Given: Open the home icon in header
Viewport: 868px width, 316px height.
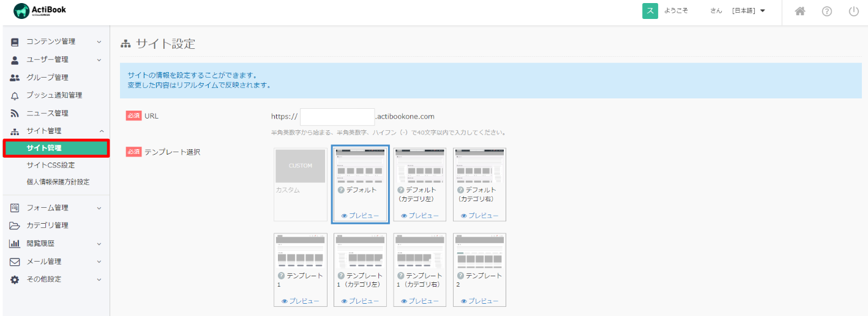Looking at the screenshot, I should pyautogui.click(x=799, y=11).
